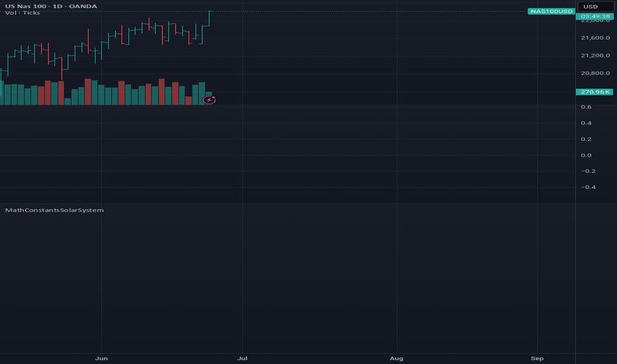617x364 pixels.
Task: Click the lightning bolt news event marker
Action: click(209, 100)
